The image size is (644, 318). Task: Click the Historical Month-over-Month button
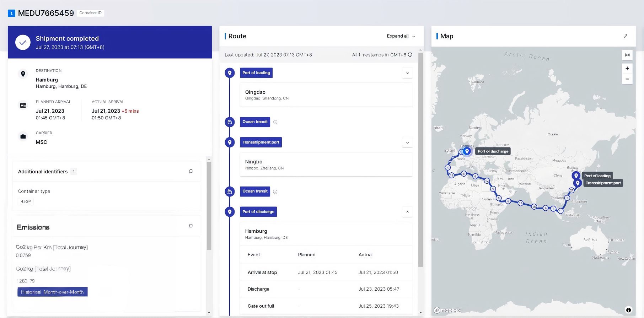53,292
